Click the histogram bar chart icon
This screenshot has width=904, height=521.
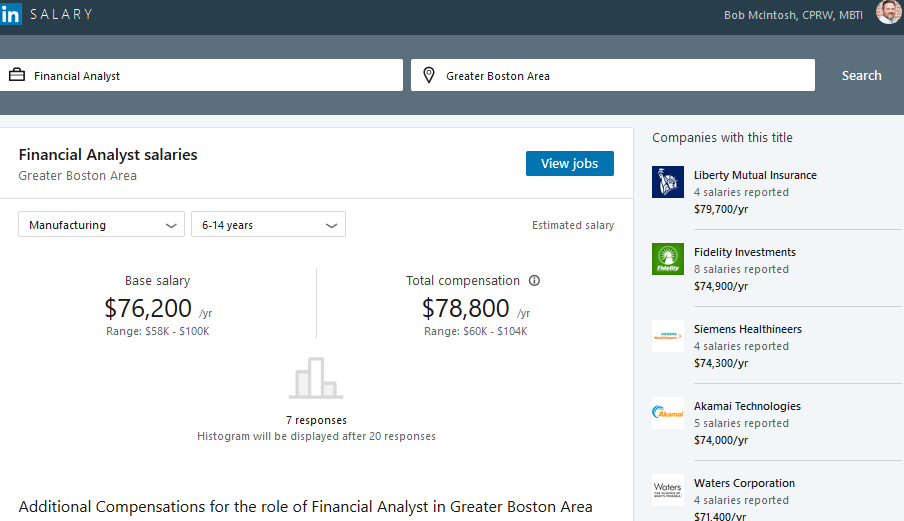pyautogui.click(x=316, y=378)
